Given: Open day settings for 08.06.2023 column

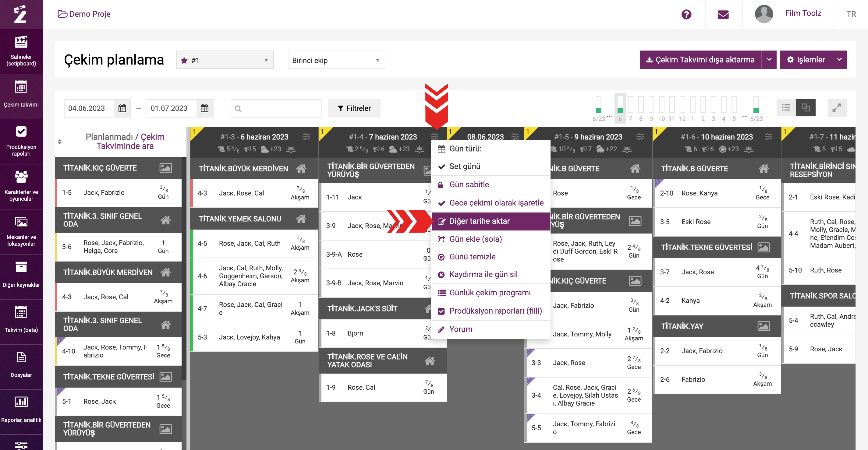Looking at the screenshot, I should 515,136.
